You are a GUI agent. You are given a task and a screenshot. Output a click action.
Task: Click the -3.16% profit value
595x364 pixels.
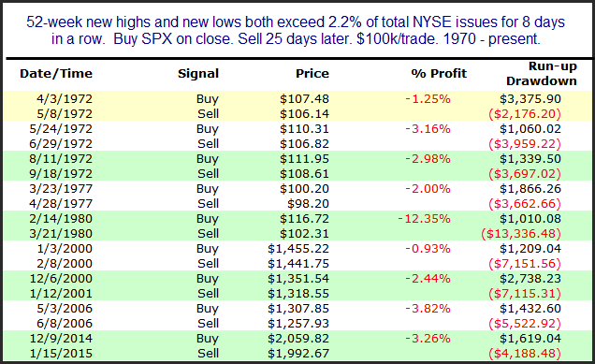tap(428, 129)
